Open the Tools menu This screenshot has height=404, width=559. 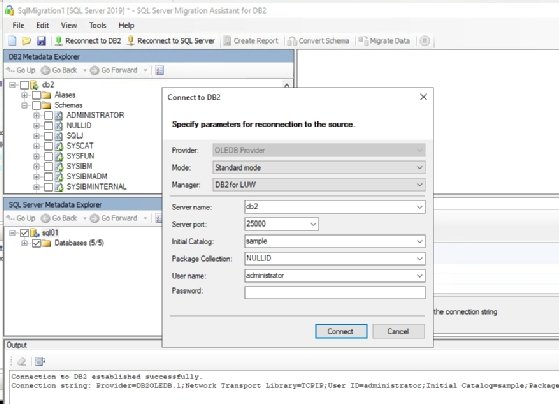pos(98,25)
